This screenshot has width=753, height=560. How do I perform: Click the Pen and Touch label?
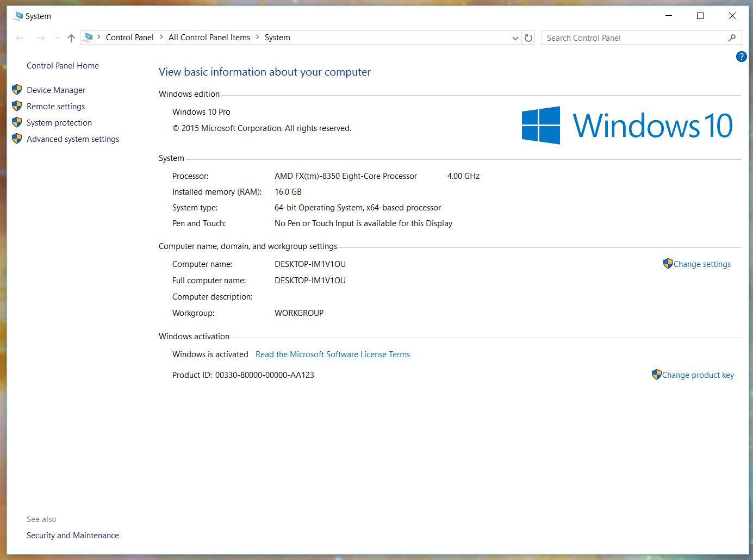pyautogui.click(x=199, y=223)
